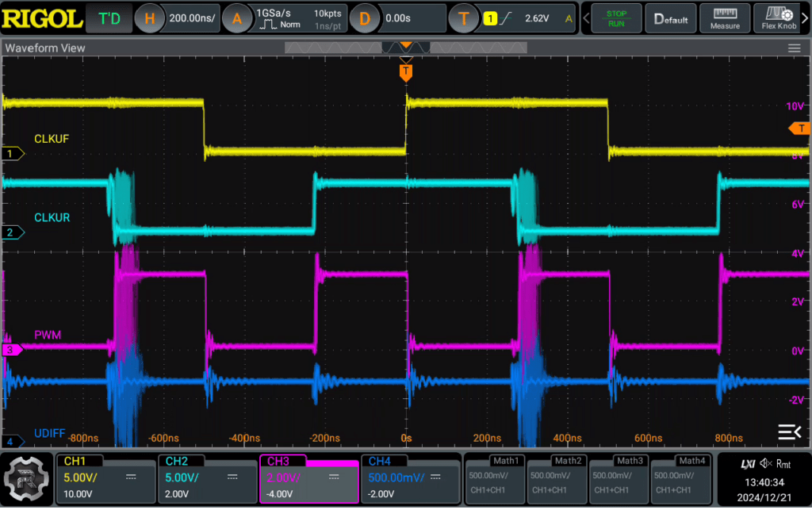This screenshot has height=510, width=812.
Task: Toggle the CH4 channel tab
Action: (x=410, y=479)
